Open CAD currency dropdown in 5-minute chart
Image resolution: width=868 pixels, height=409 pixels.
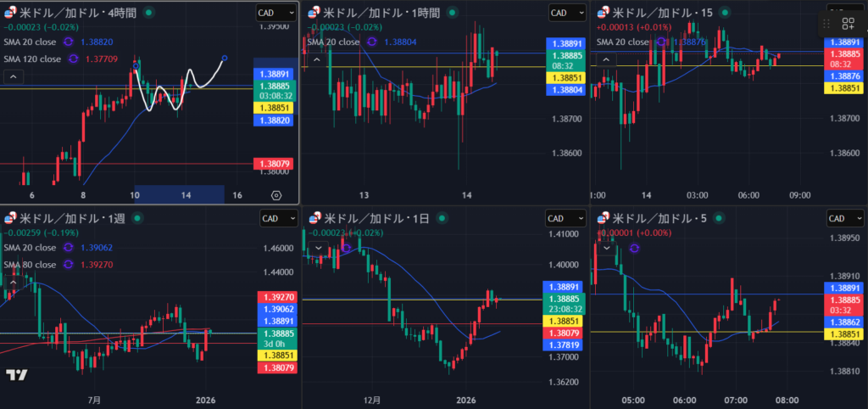846,218
